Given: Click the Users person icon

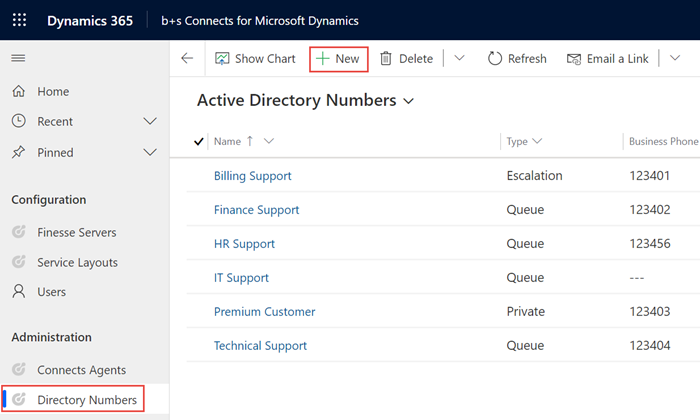Looking at the screenshot, I should 18,291.
